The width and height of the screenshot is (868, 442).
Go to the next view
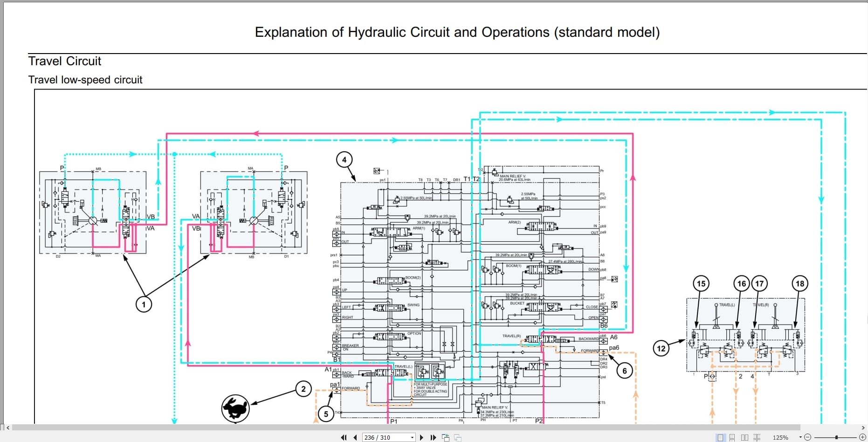click(457, 437)
